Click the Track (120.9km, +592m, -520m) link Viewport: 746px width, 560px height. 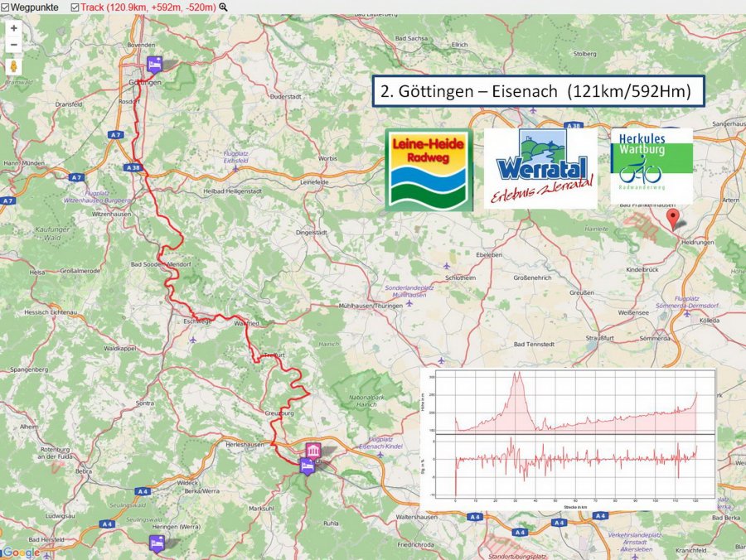click(148, 7)
